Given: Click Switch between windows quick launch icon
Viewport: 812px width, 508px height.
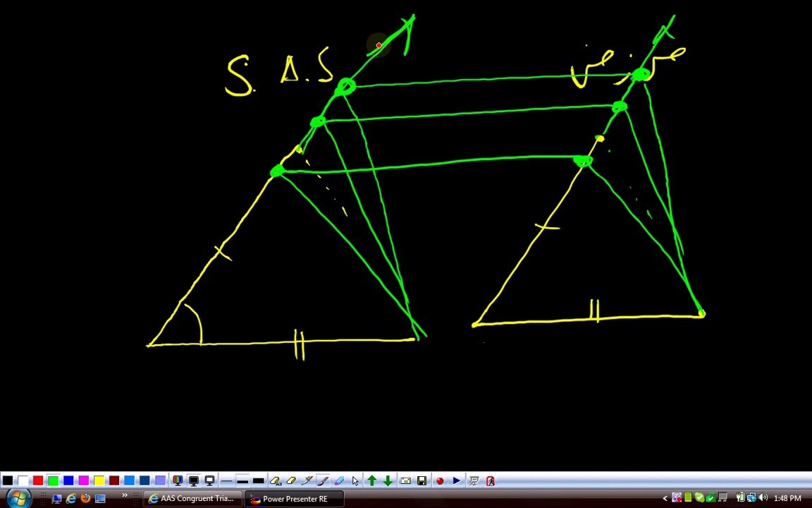Looking at the screenshot, I should (100, 499).
